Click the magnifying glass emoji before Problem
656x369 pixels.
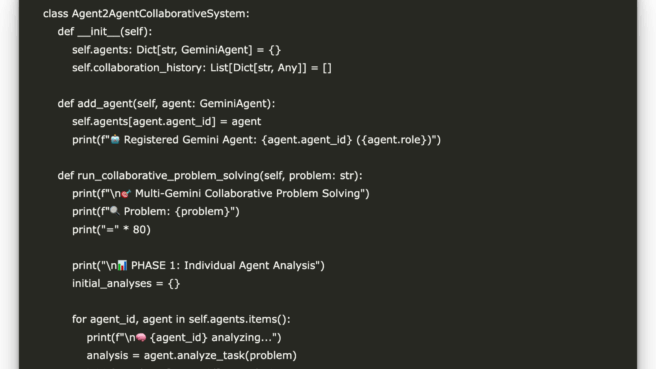click(x=115, y=211)
